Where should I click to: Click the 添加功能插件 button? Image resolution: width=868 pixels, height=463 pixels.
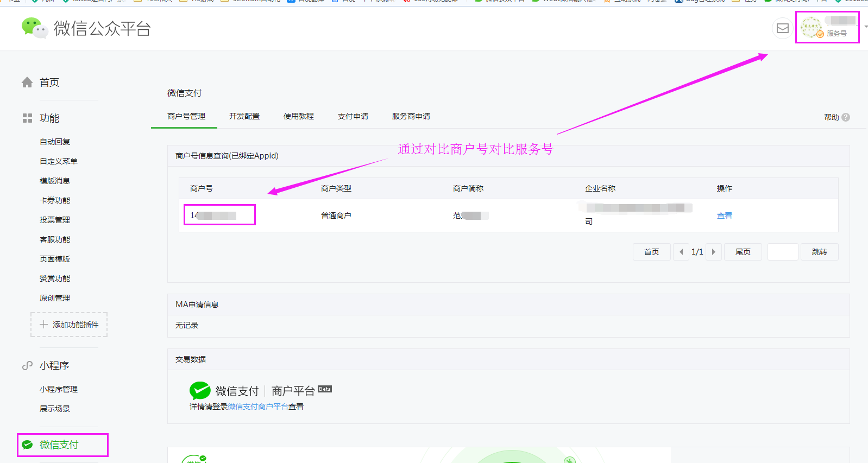click(69, 325)
